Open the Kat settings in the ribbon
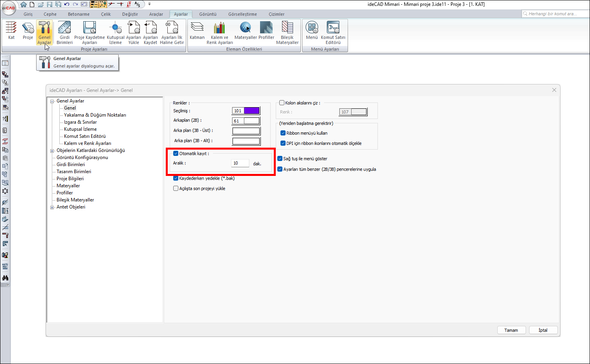590x364 pixels. point(11,31)
